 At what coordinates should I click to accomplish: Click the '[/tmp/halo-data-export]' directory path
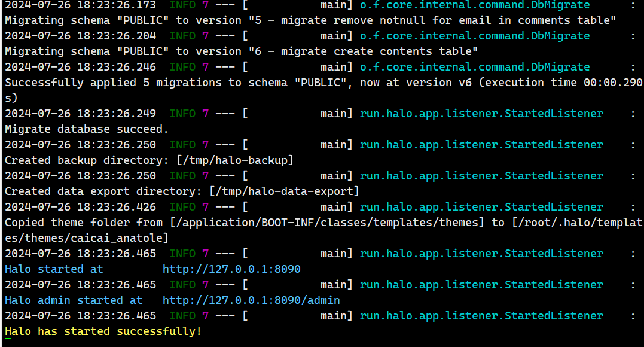click(284, 191)
